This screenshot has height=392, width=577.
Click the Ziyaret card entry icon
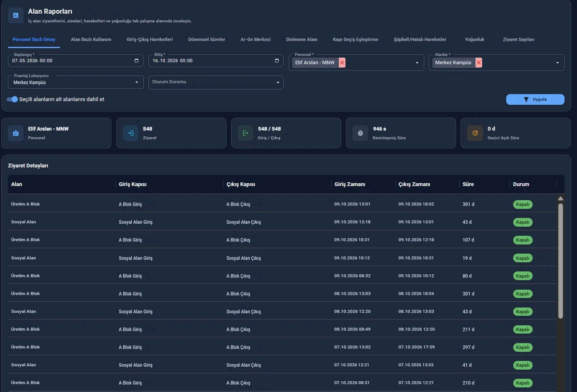(x=130, y=133)
